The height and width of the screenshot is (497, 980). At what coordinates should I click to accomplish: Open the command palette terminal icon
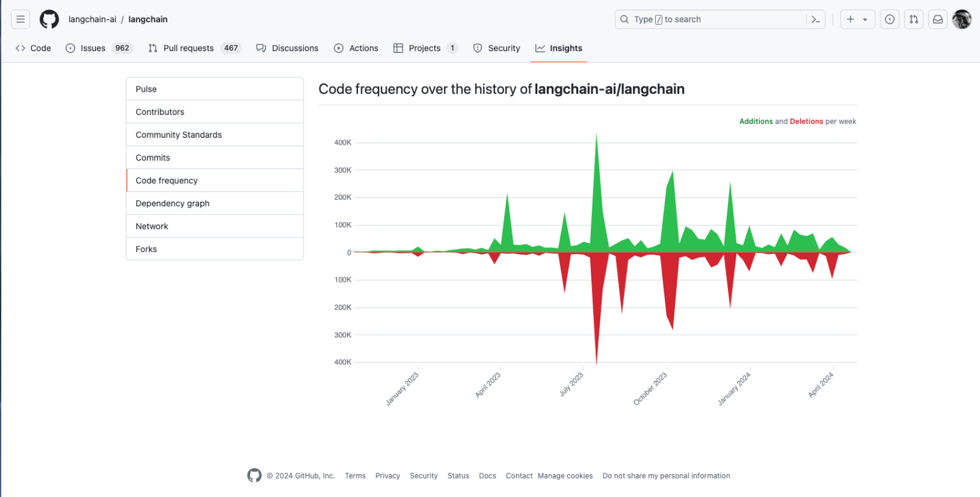815,19
